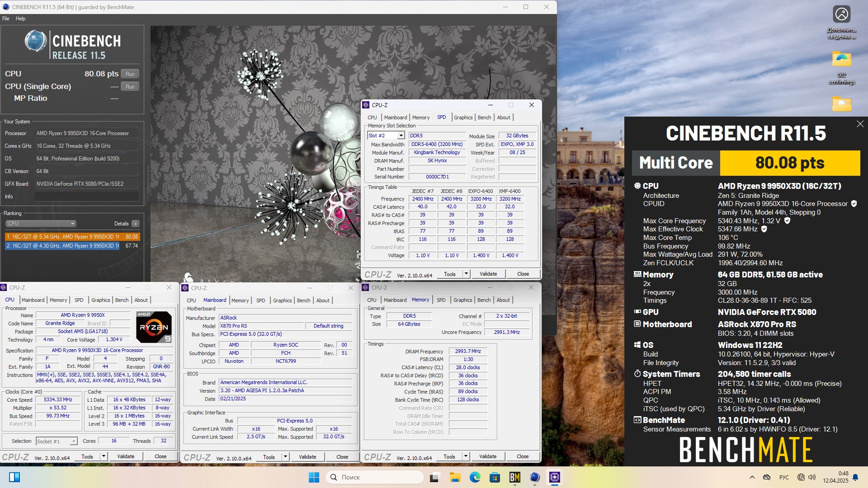Open Tools dropdown arrow in CPU window
This screenshot has width=868, height=488.
(104, 456)
